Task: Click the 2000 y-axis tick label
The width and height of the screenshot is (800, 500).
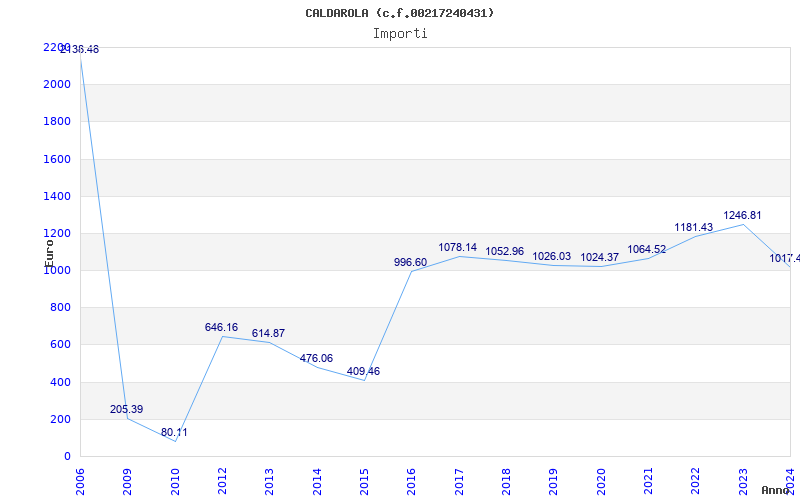Action: coord(57,84)
